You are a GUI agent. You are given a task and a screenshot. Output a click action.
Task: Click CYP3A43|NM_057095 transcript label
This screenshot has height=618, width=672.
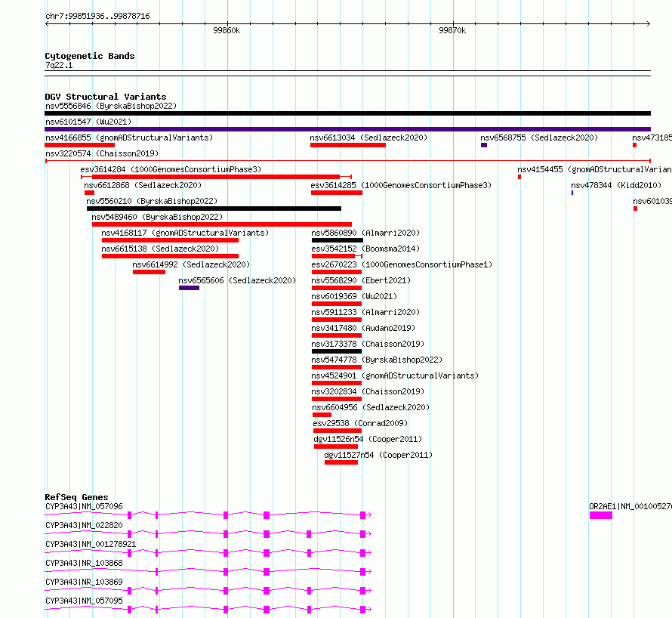point(84,601)
